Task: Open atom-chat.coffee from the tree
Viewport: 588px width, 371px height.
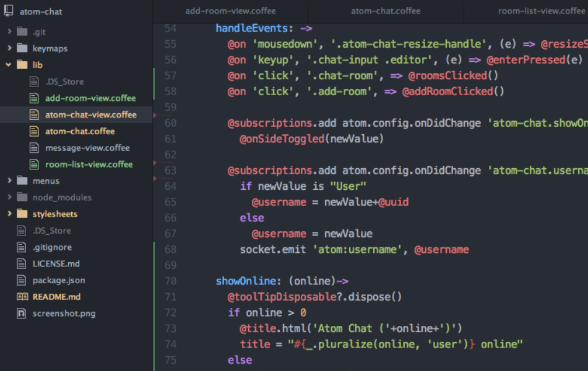Action: pos(80,131)
